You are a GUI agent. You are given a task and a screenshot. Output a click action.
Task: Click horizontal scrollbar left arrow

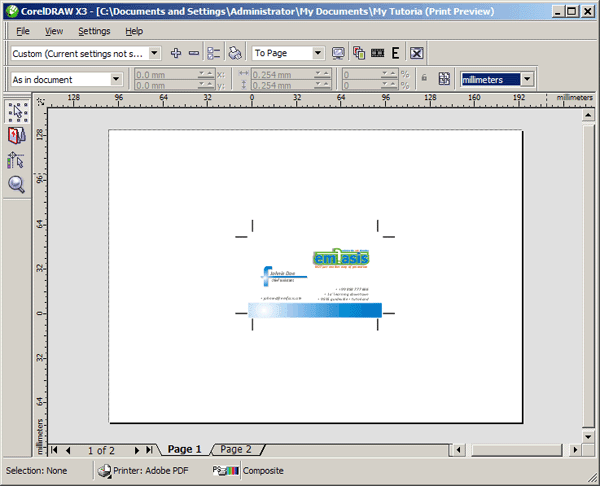[458, 450]
